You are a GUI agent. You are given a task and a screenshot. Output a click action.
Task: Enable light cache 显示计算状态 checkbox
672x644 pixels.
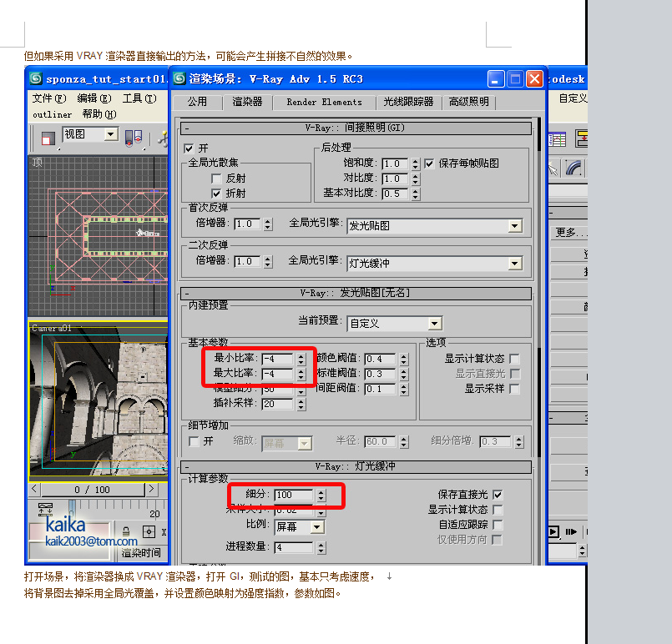(498, 510)
